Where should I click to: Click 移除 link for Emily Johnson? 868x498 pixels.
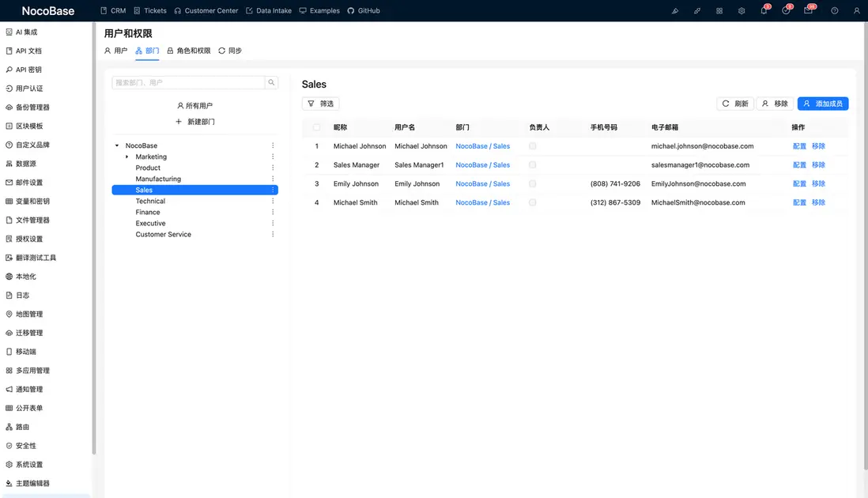[818, 183]
